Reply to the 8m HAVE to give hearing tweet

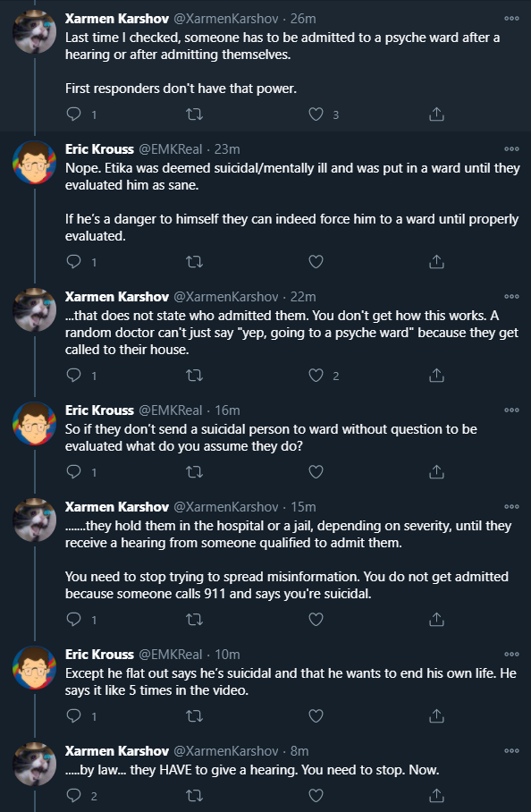(x=74, y=795)
